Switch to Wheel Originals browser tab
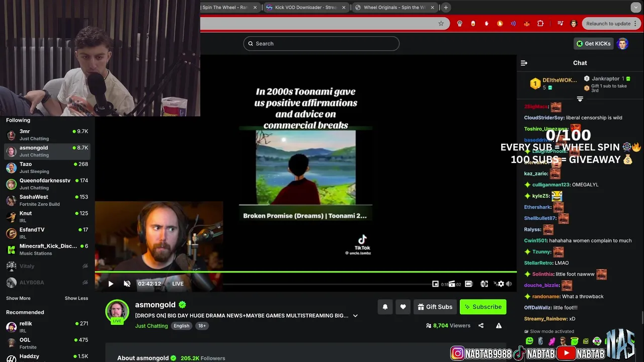Image resolution: width=644 pixels, height=362 pixels. 395,8
